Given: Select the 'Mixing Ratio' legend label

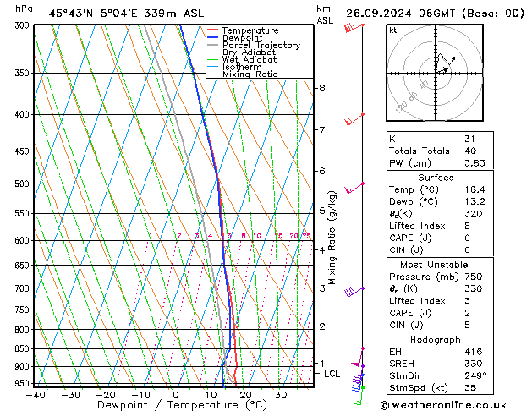Looking at the screenshot, I should coord(250,74).
